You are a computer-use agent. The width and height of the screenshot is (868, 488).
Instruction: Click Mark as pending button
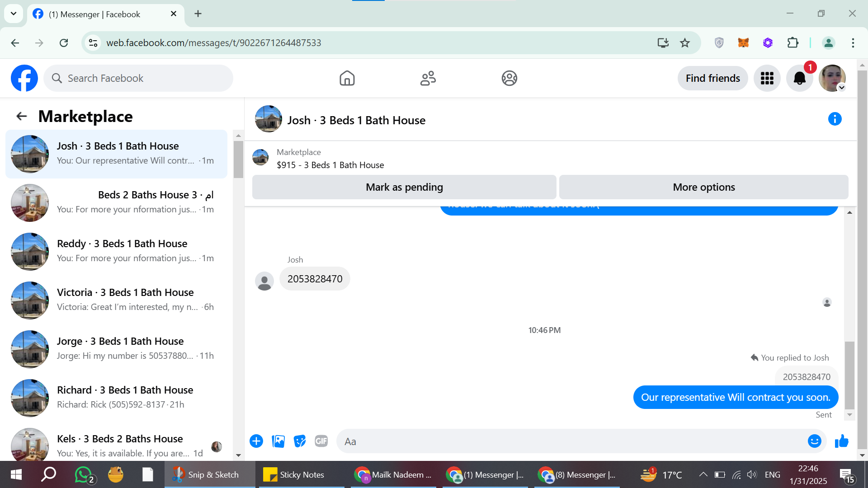tap(404, 187)
